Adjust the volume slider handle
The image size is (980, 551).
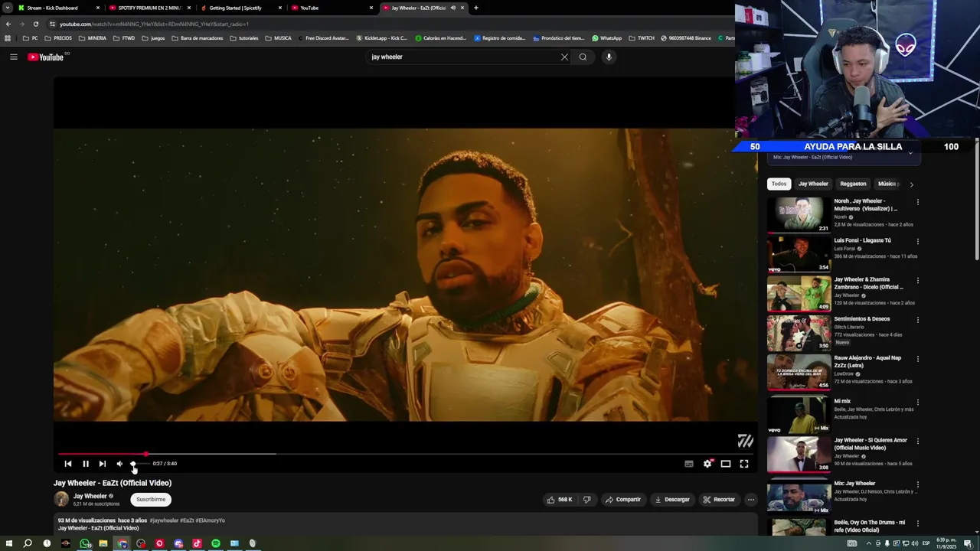133,464
